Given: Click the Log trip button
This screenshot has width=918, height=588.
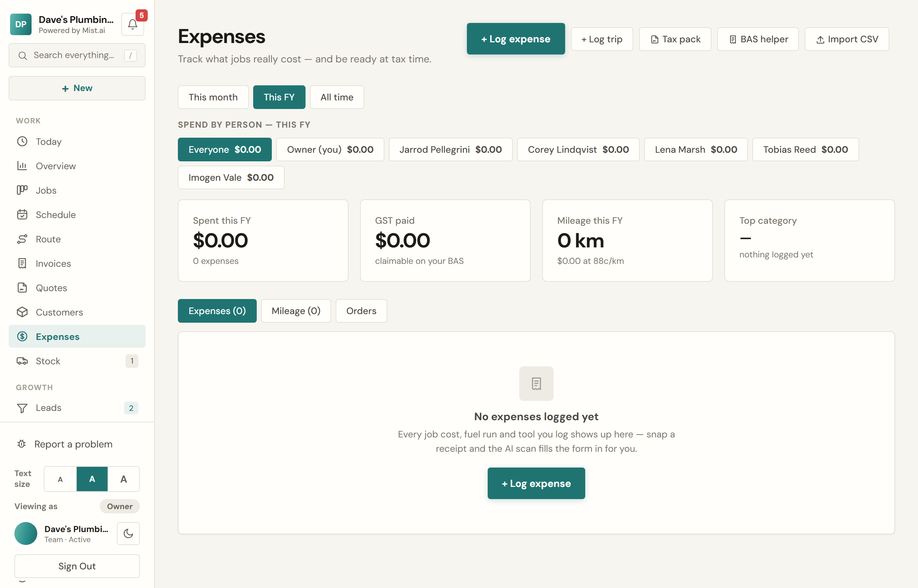Looking at the screenshot, I should (x=602, y=39).
